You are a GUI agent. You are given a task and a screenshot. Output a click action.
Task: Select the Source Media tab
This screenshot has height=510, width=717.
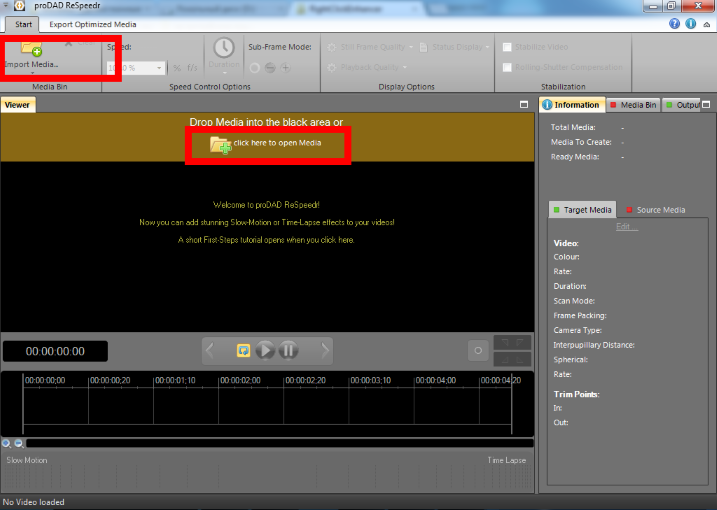pyautogui.click(x=655, y=210)
